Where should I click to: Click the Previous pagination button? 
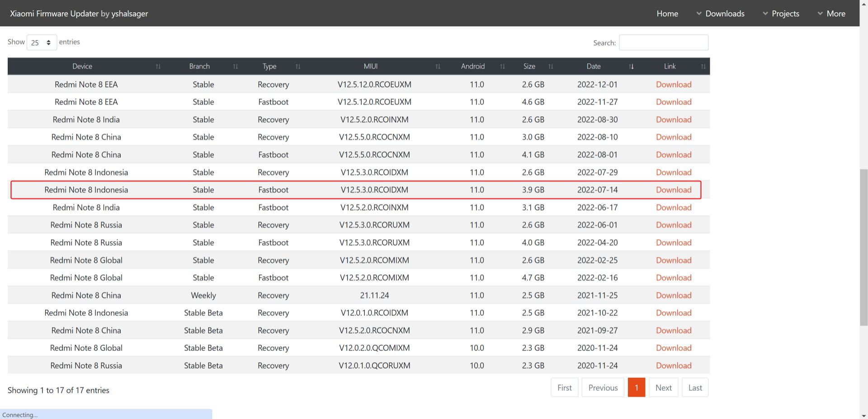pyautogui.click(x=603, y=388)
